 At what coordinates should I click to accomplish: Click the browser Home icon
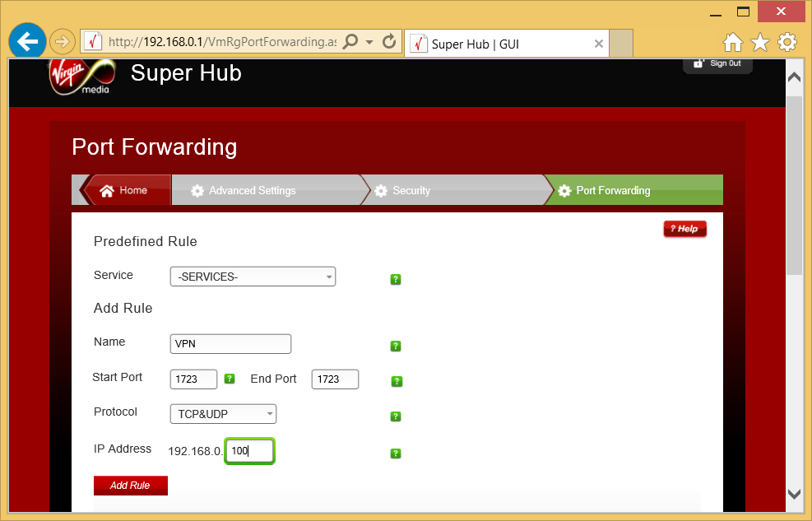point(733,43)
